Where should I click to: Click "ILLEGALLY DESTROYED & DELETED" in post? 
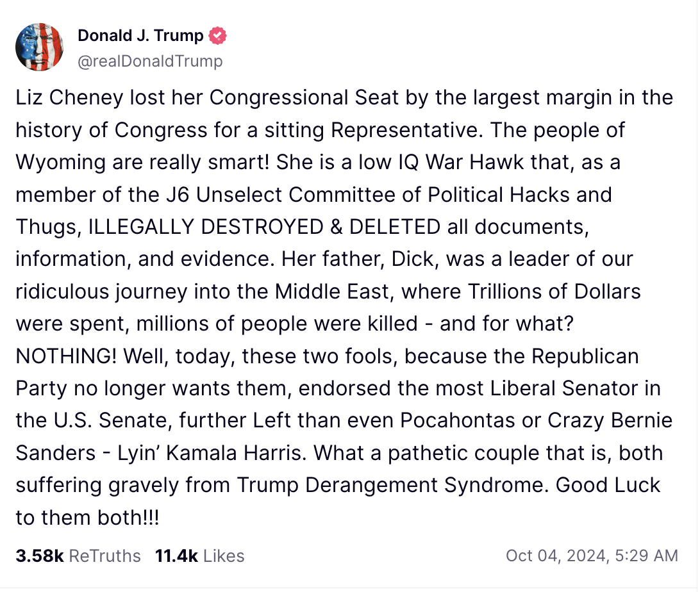coord(263,226)
